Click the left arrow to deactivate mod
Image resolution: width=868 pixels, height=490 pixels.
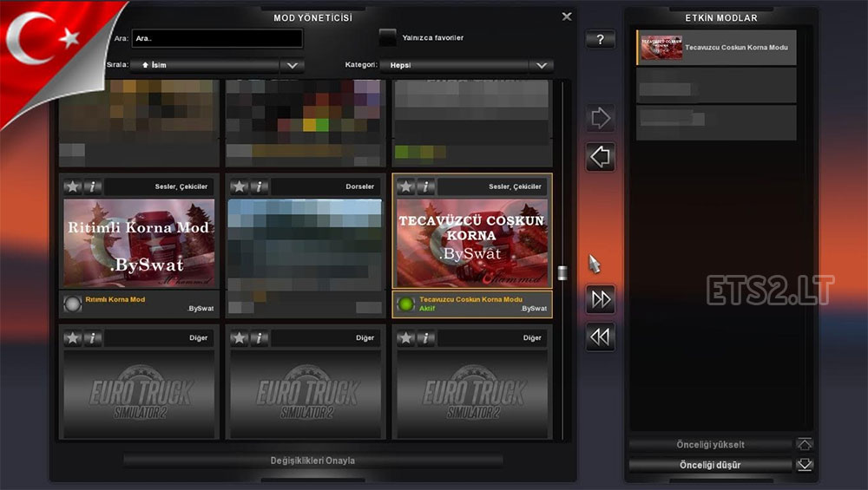pos(600,157)
